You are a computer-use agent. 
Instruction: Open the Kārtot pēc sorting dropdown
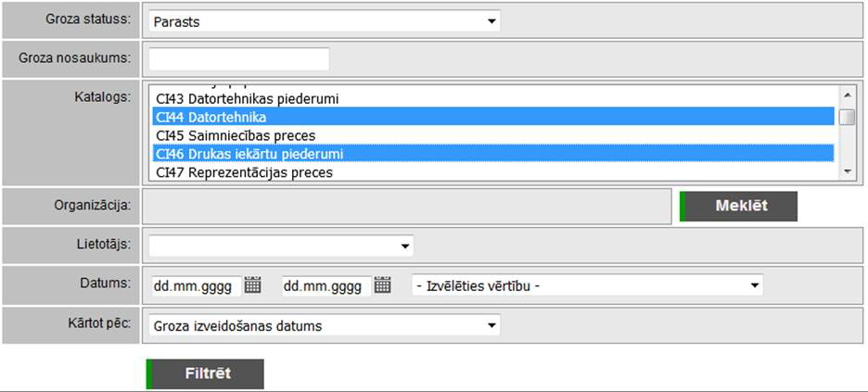click(x=491, y=325)
